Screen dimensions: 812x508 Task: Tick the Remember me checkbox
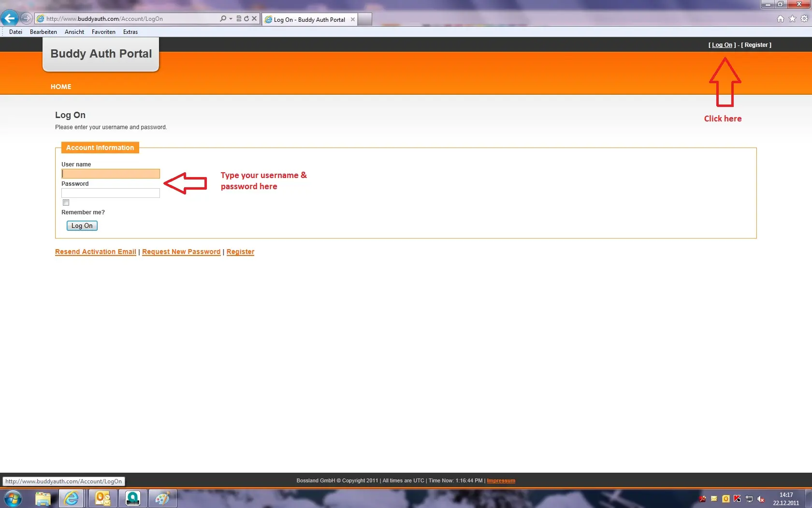66,203
